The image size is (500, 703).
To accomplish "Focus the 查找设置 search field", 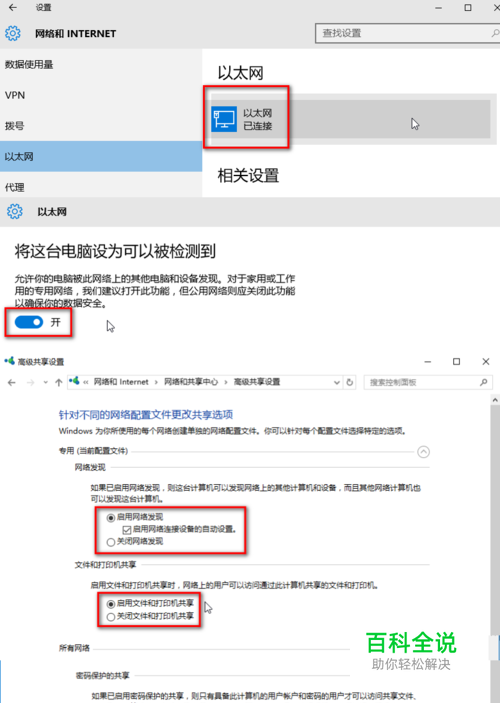I will tap(407, 33).
